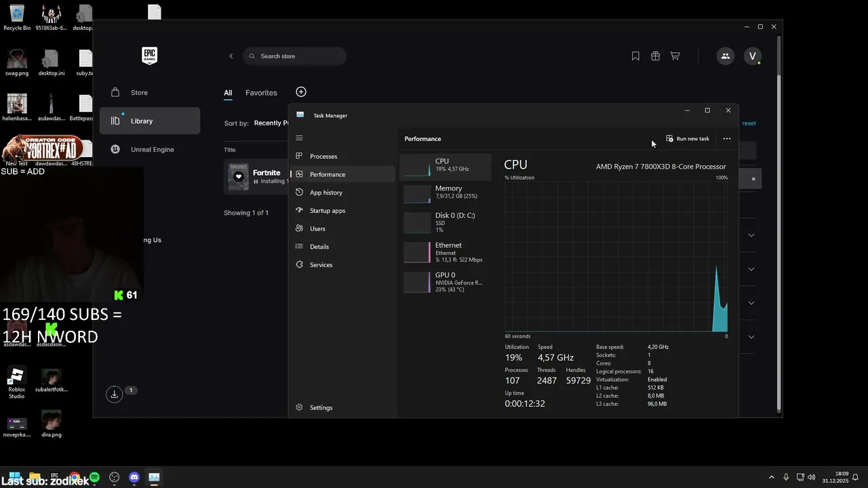Switch to the Favorites library tab
Screen dimensions: 868x488
point(261,93)
